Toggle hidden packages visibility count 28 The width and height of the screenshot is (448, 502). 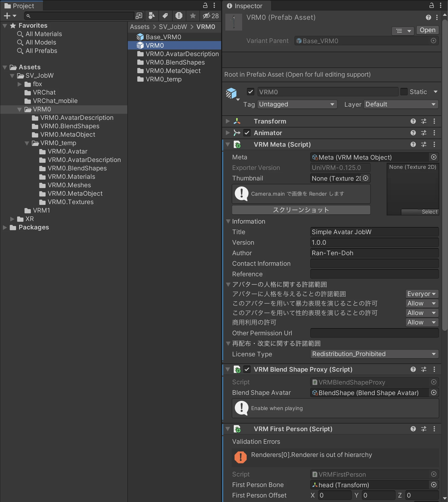211,16
